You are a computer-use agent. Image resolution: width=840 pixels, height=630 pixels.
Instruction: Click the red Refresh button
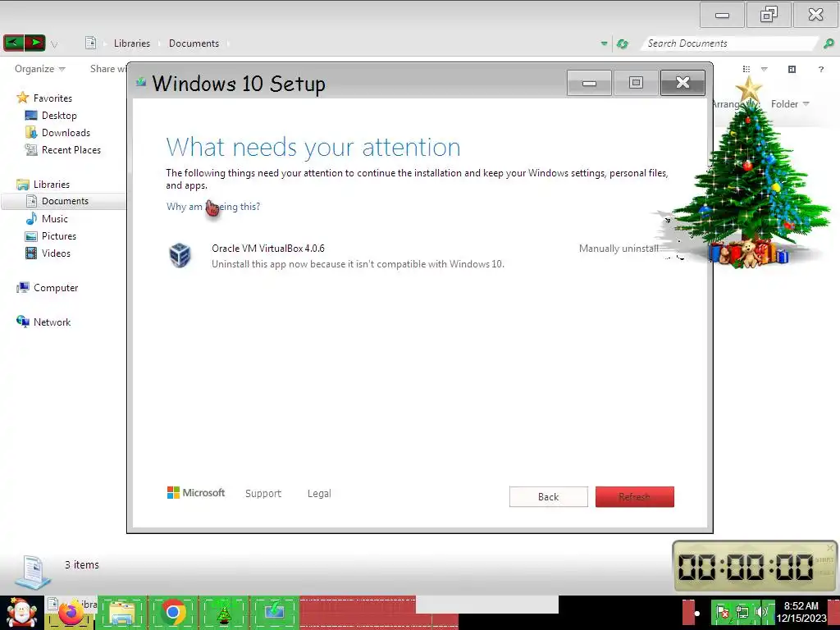[635, 496]
